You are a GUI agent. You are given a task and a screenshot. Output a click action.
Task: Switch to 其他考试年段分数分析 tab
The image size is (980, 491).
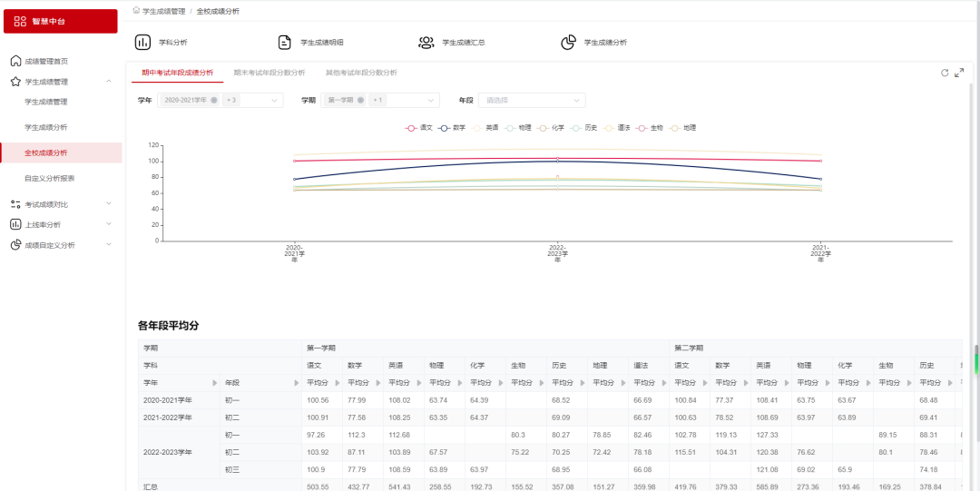pos(361,73)
